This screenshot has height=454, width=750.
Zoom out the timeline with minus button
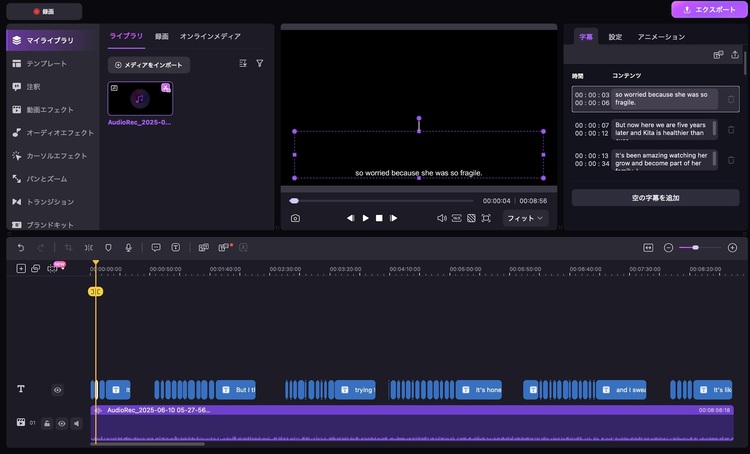tap(669, 247)
